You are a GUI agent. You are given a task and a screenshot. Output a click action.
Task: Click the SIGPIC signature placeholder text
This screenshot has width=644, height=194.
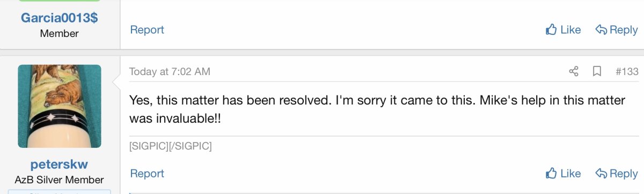(x=171, y=146)
